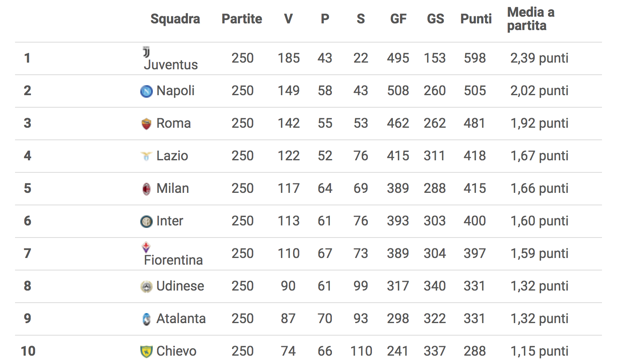
Task: Click the Inter club crest icon
Action: click(146, 221)
